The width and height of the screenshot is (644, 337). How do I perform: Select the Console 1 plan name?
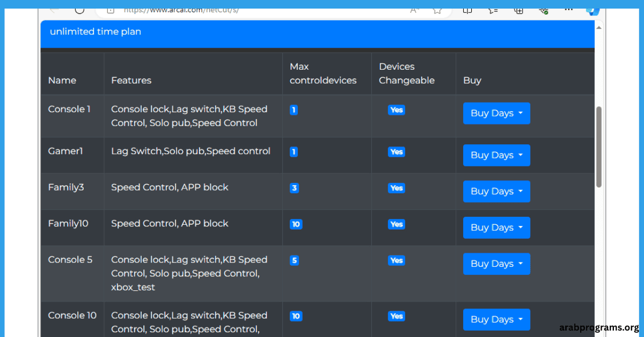point(69,109)
